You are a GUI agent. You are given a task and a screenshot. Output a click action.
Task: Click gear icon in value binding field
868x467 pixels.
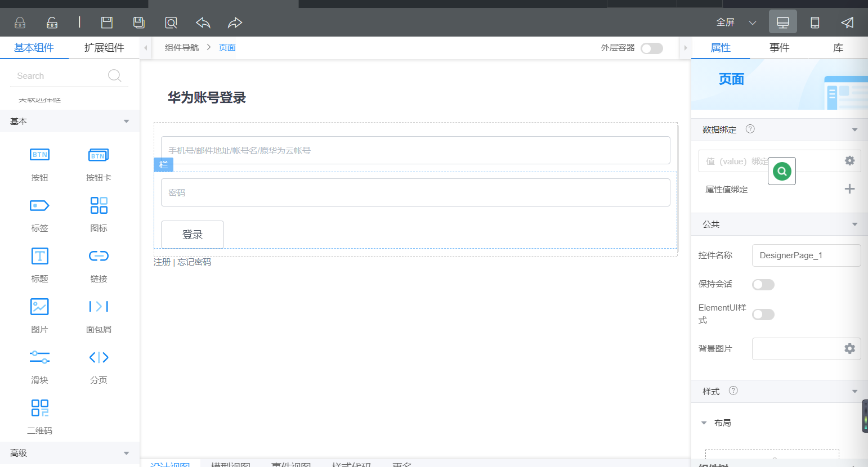point(849,161)
